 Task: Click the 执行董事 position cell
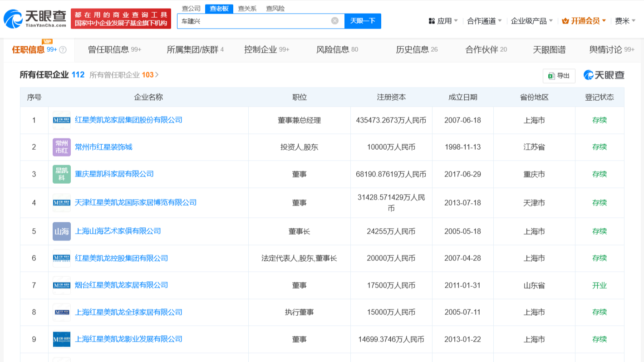coord(300,312)
